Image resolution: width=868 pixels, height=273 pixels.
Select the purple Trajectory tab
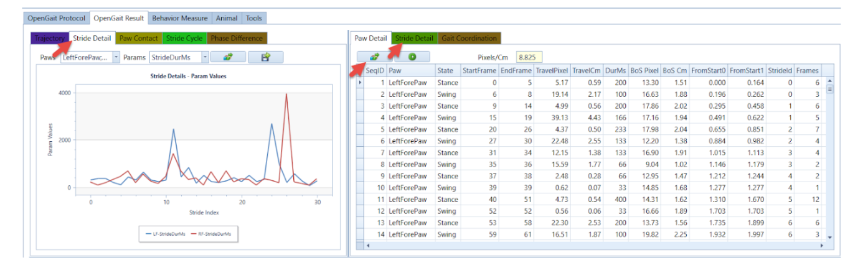49,39
